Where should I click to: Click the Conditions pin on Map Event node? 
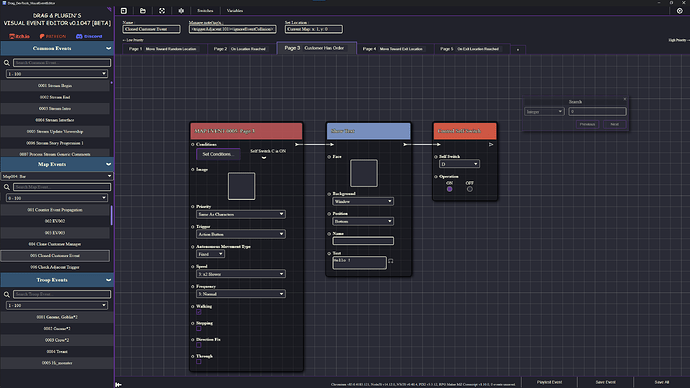(193, 144)
